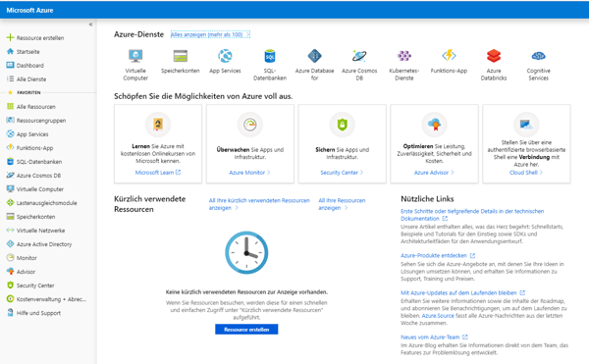The image size is (589, 364).
Task: Open the SQL-Datenbanken service icon
Action: click(x=270, y=56)
